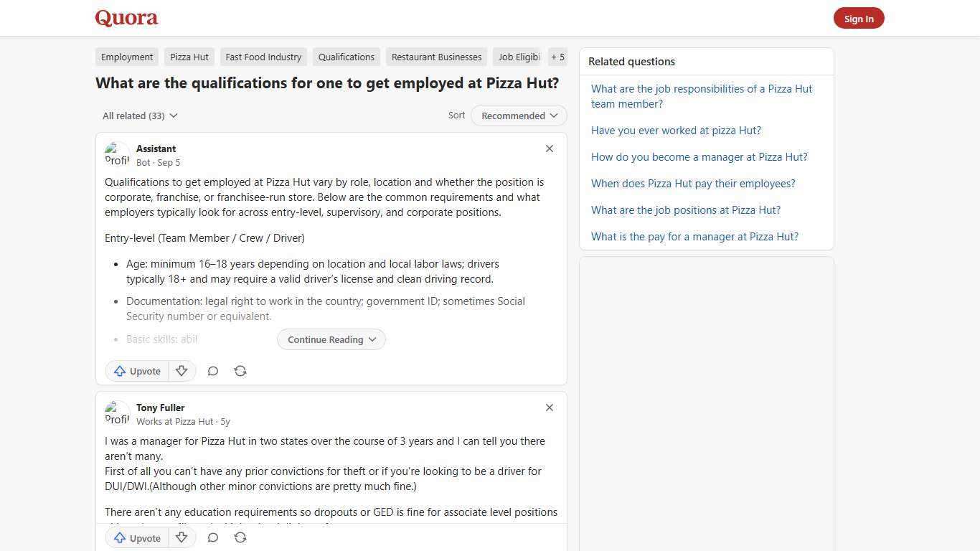980x551 pixels.
Task: Downvote Tony Fuller's answer
Action: pyautogui.click(x=182, y=537)
